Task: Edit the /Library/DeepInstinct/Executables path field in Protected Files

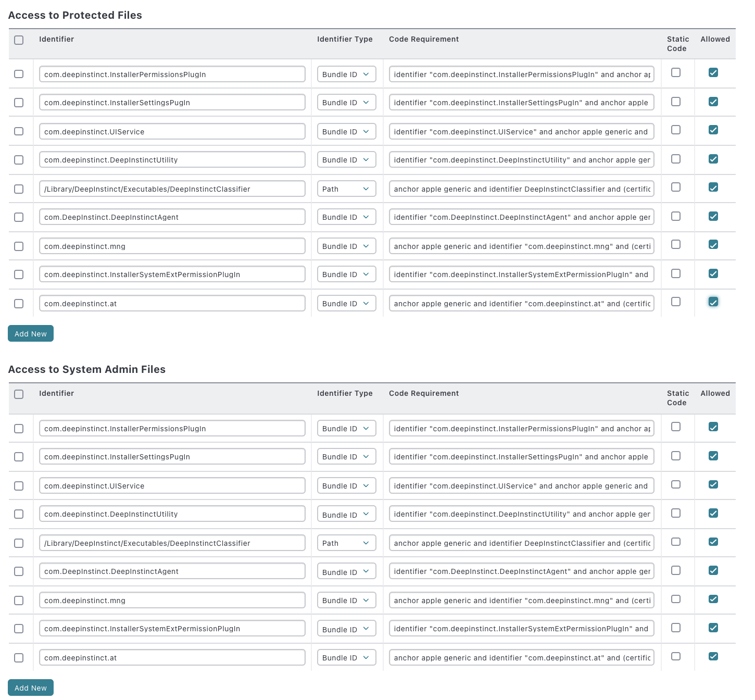Action: [x=172, y=189]
